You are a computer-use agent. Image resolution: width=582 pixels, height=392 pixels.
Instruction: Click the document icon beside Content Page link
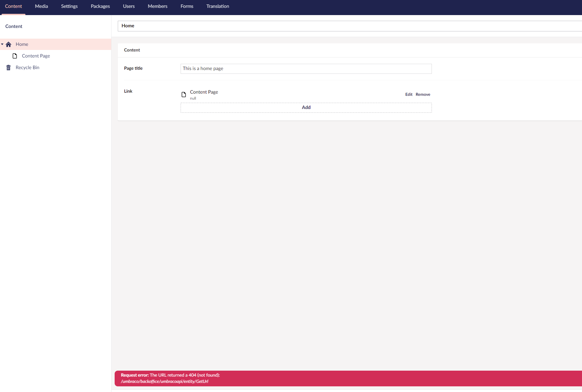tap(184, 94)
